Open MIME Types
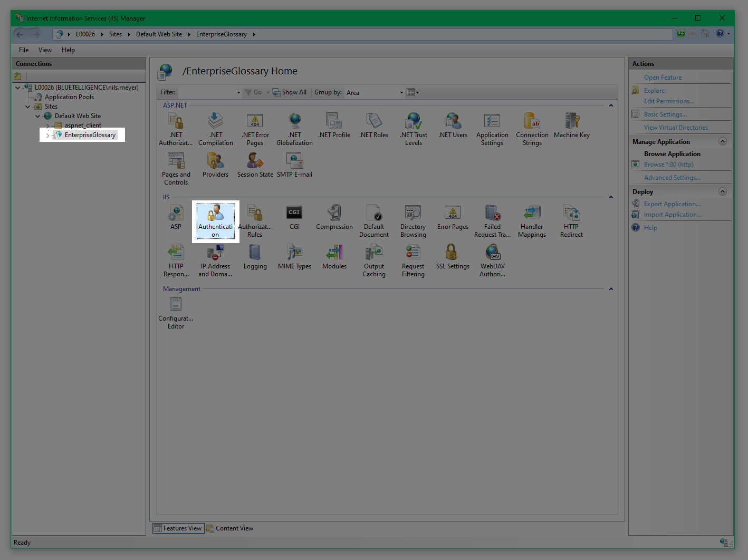 point(294,258)
